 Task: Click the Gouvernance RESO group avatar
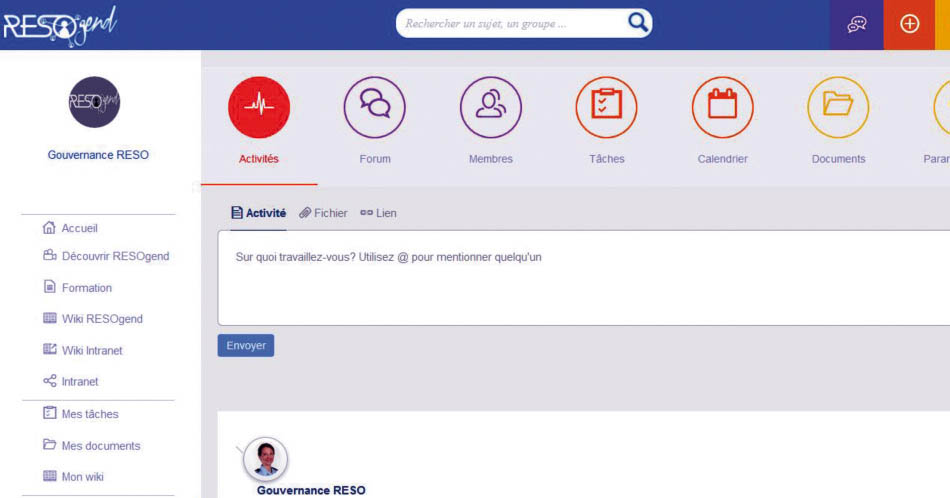tap(94, 102)
